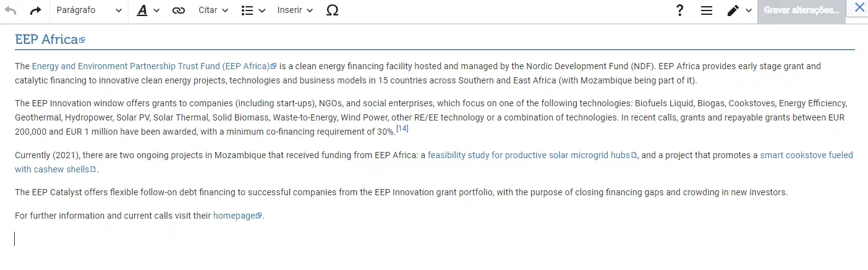Open the special character Omega tool
Image resolution: width=868 pixels, height=270 pixels.
[332, 11]
